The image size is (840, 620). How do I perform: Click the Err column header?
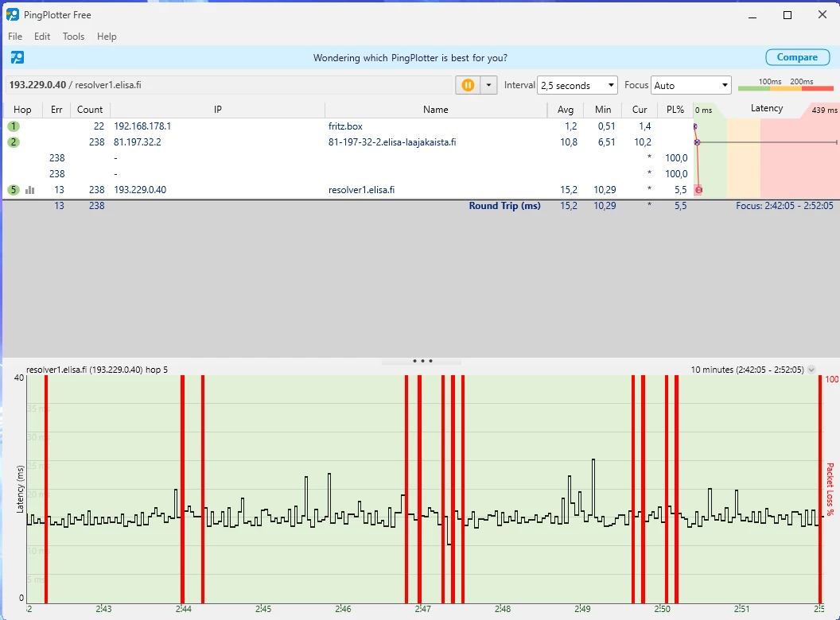tap(56, 109)
